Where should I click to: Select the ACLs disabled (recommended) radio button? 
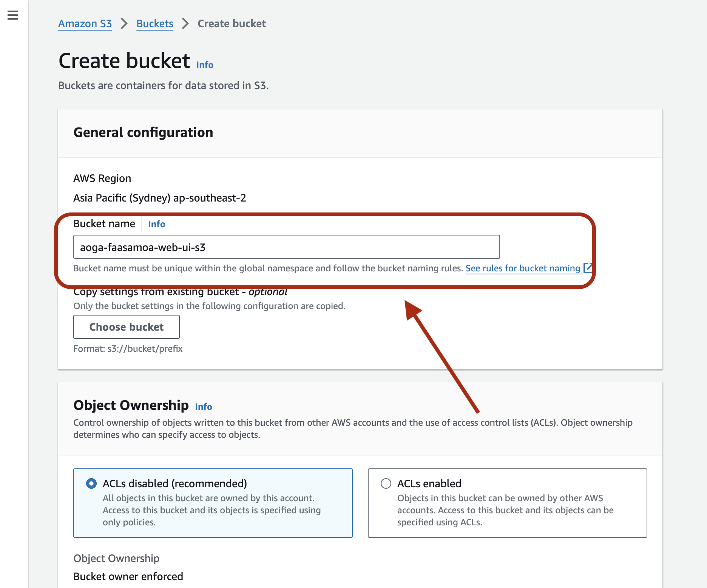[x=91, y=483]
